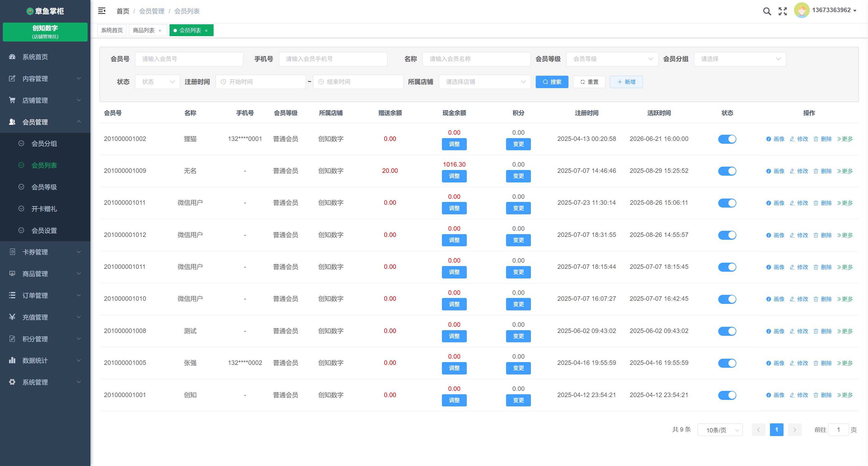This screenshot has height=466, width=868.
Task: Expand the 店铺管理 sidebar menu
Action: (x=45, y=100)
